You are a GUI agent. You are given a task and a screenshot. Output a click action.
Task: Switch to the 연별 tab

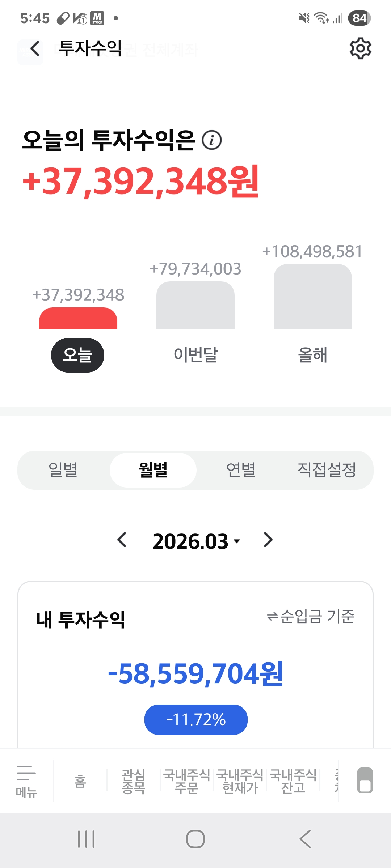[241, 470]
